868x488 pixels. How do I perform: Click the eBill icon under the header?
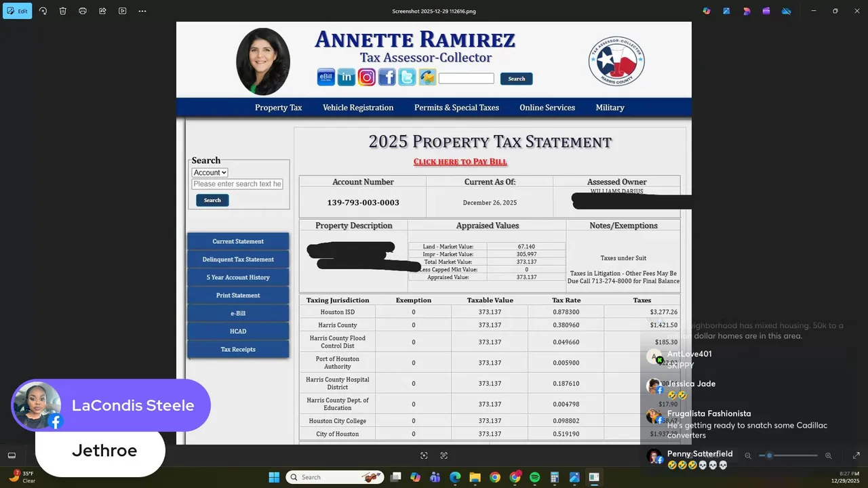(x=325, y=77)
